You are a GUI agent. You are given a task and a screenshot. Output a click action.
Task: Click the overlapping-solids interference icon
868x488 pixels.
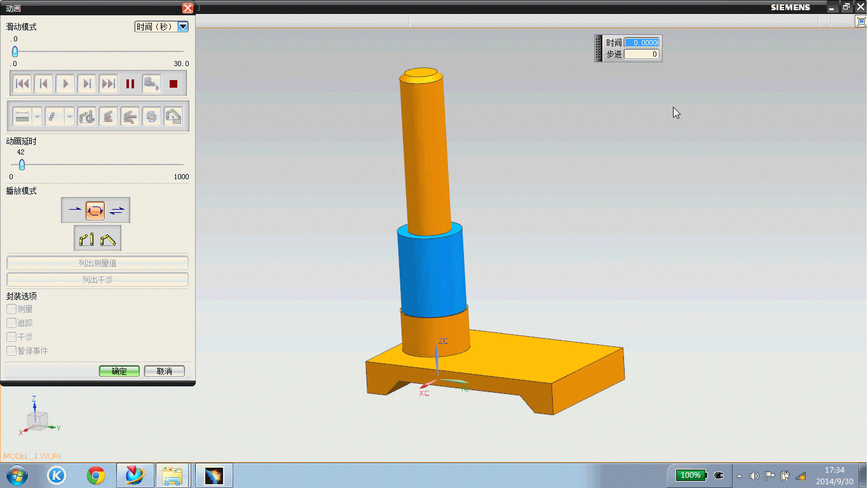pos(152,116)
